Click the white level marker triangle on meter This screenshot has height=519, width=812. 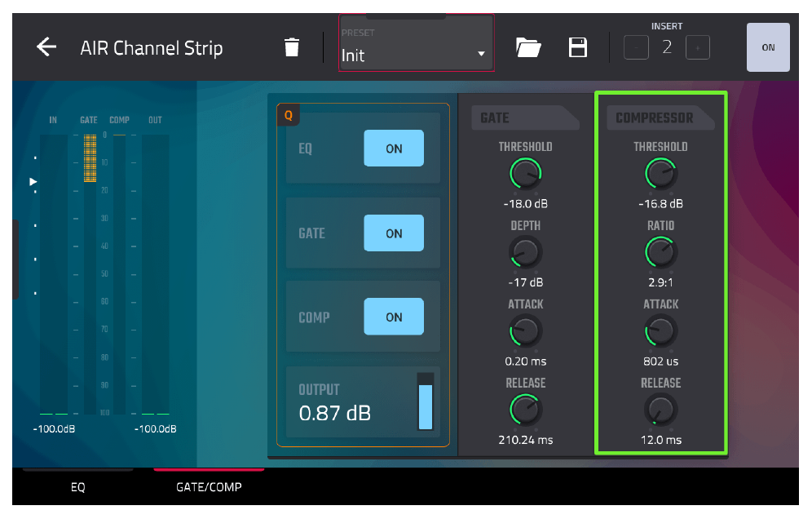point(33,181)
